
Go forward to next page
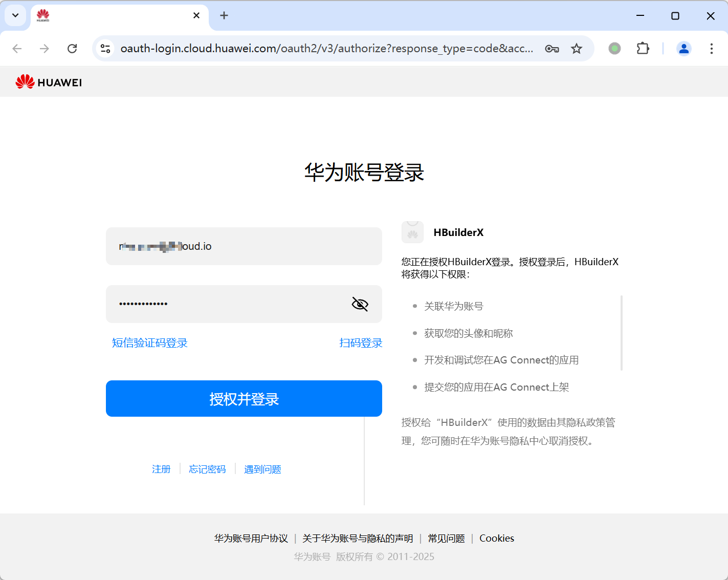tap(45, 49)
